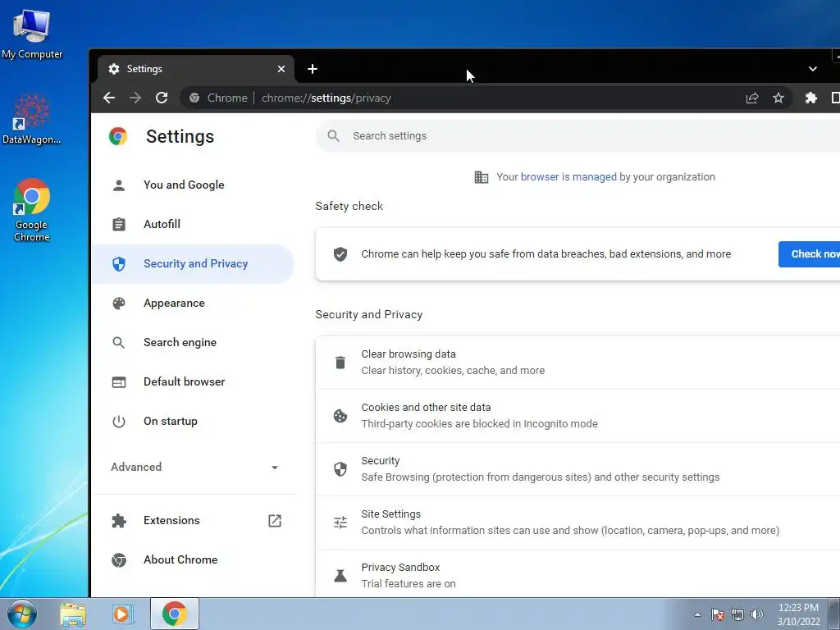
Task: Click the share page icon in address bar
Action: click(x=752, y=98)
